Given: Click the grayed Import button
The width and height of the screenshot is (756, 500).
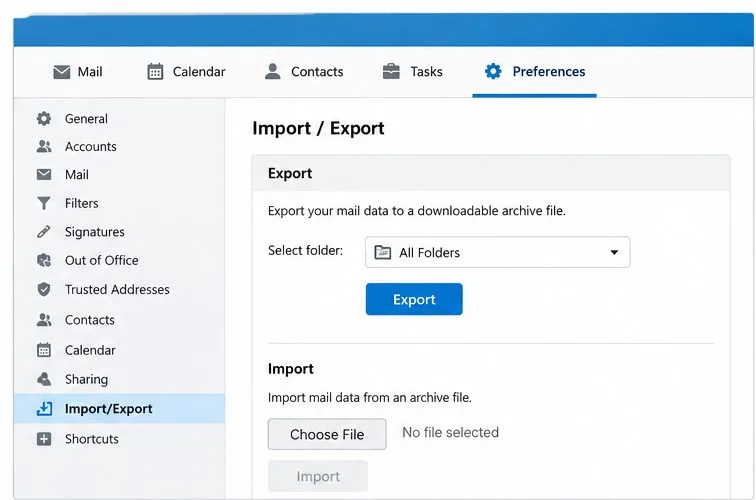Looking at the screenshot, I should (x=318, y=476).
